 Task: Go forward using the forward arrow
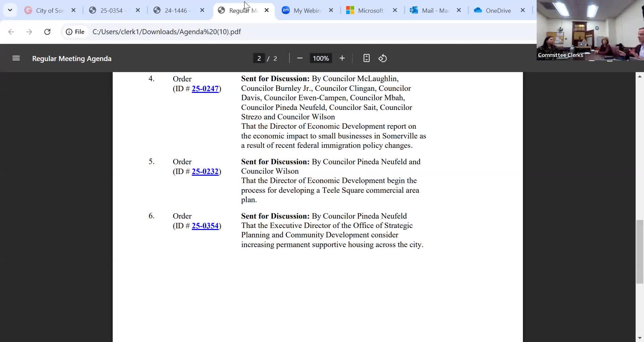(x=29, y=32)
